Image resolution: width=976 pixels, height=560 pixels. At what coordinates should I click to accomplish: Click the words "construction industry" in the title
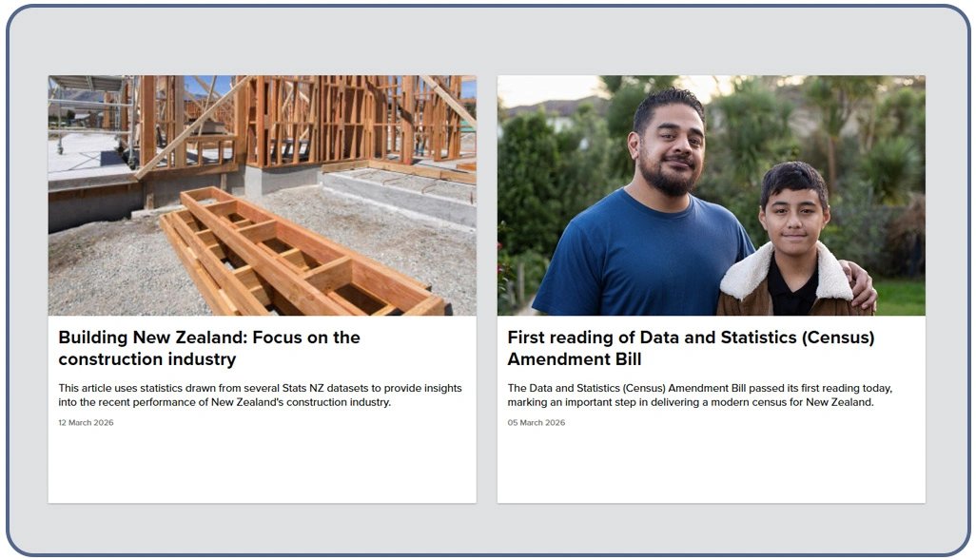tap(147, 359)
